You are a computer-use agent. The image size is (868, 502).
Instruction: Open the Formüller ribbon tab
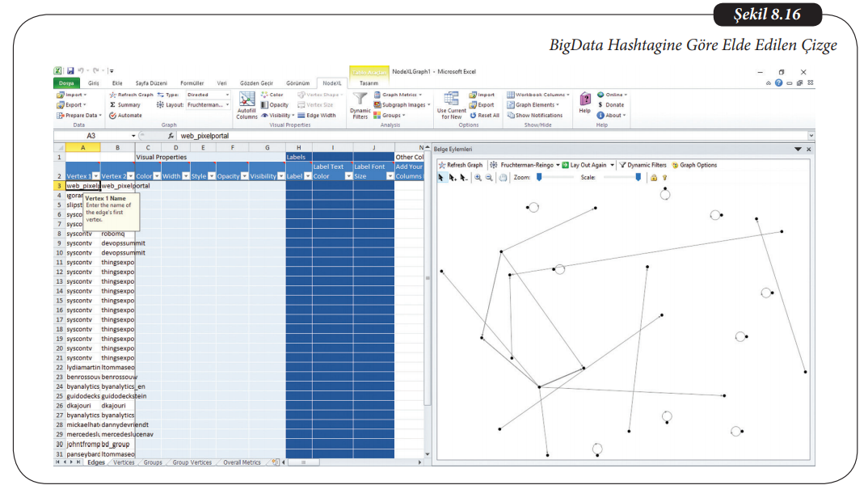coord(192,83)
